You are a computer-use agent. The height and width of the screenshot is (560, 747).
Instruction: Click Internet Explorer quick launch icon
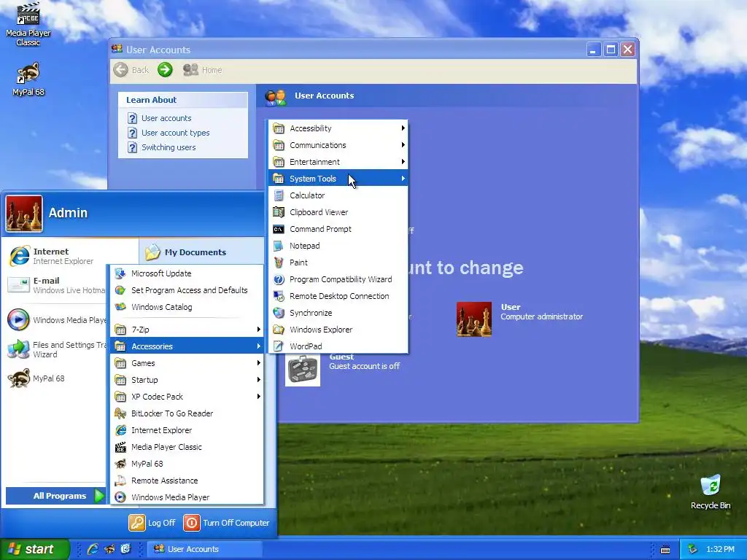pyautogui.click(x=93, y=549)
